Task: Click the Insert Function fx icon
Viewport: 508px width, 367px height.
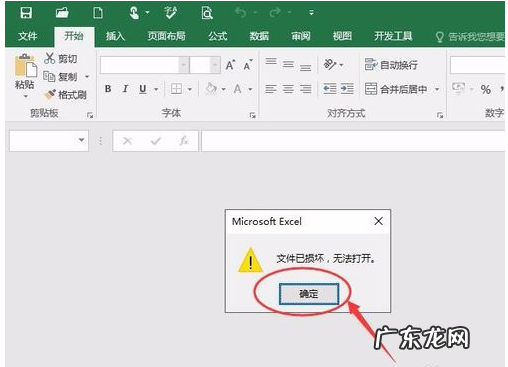Action: 184,141
